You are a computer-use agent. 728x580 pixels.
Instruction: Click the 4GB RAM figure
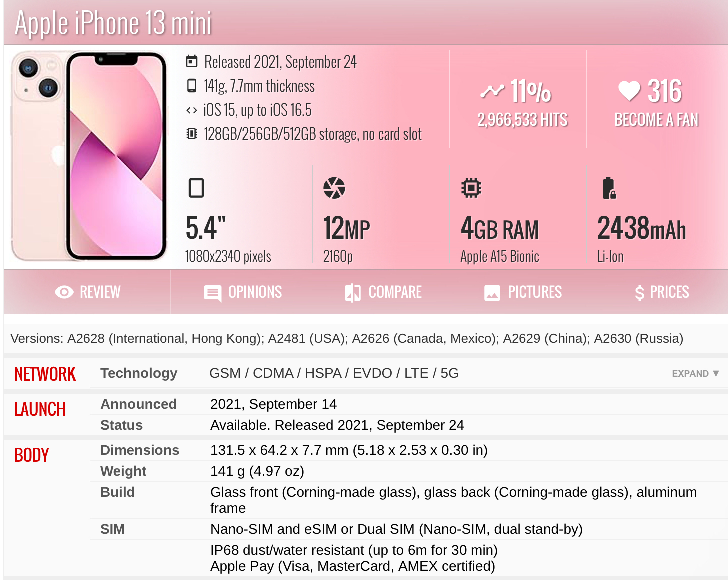[500, 228]
